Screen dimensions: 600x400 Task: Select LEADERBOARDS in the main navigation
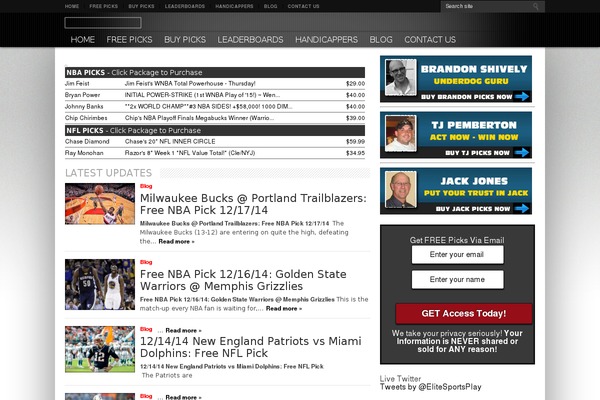click(250, 39)
